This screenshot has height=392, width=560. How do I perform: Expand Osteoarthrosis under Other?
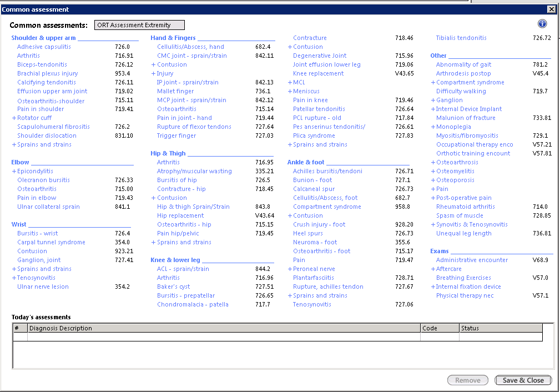click(x=455, y=162)
